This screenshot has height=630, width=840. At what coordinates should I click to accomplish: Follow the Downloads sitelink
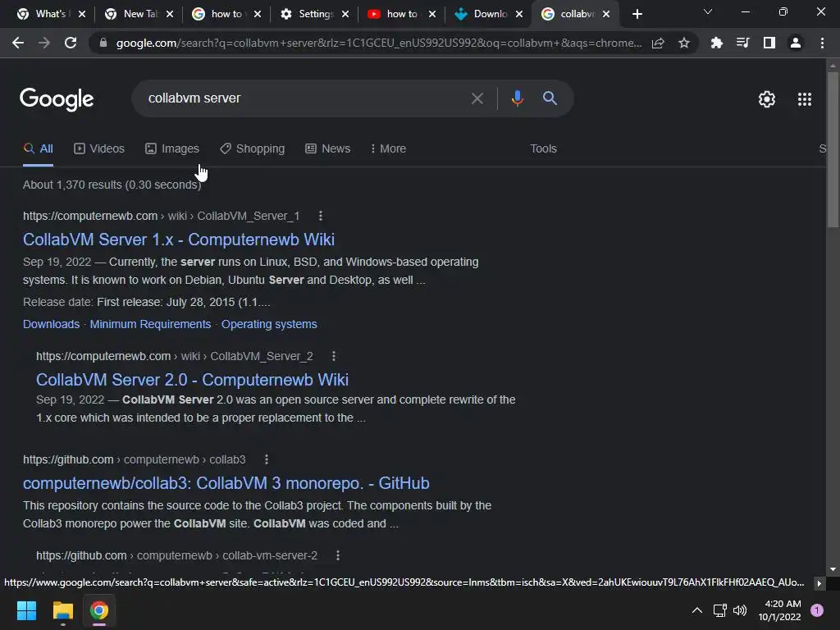point(51,324)
